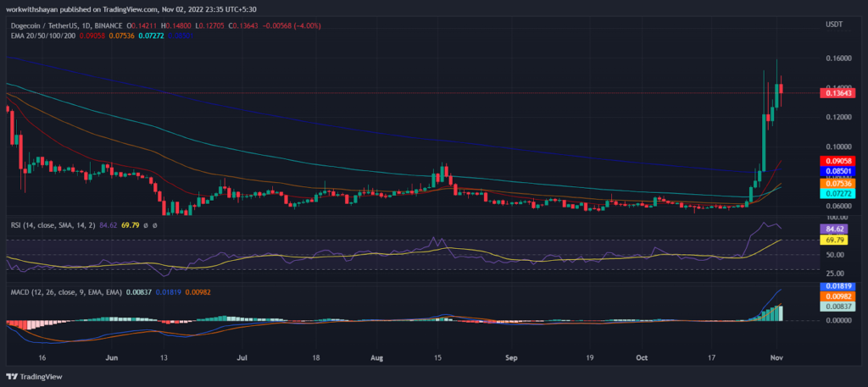Click the cyan 0.07272 EMA 100 price tag
The height and width of the screenshot is (387, 868).
(x=837, y=194)
